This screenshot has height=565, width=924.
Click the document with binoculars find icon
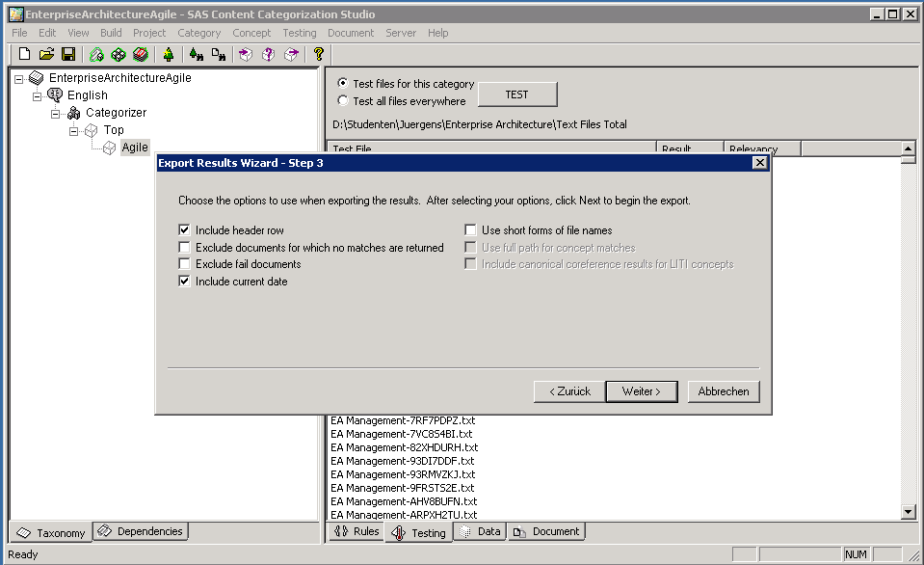pyautogui.click(x=219, y=55)
